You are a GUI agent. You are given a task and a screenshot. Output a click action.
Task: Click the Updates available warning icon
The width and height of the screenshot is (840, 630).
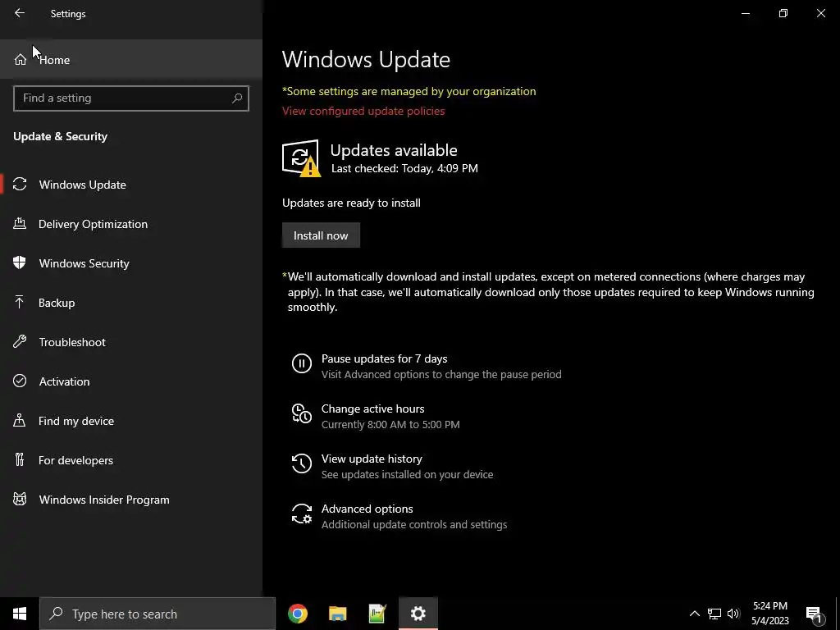(x=302, y=158)
